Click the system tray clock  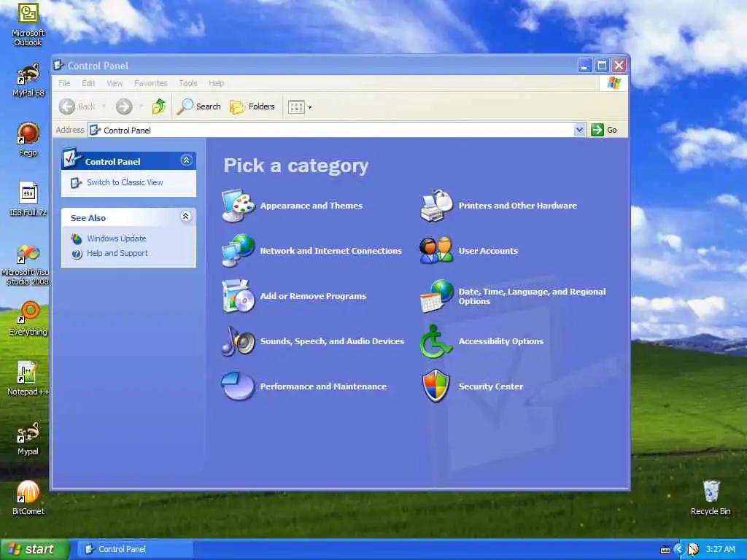[x=720, y=550]
